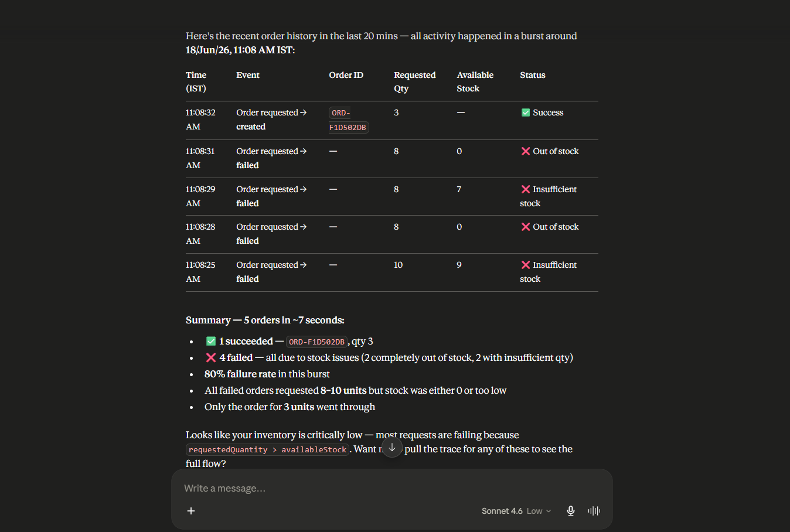790x532 pixels.
Task: Click the Available Stock column header
Action: point(475,81)
